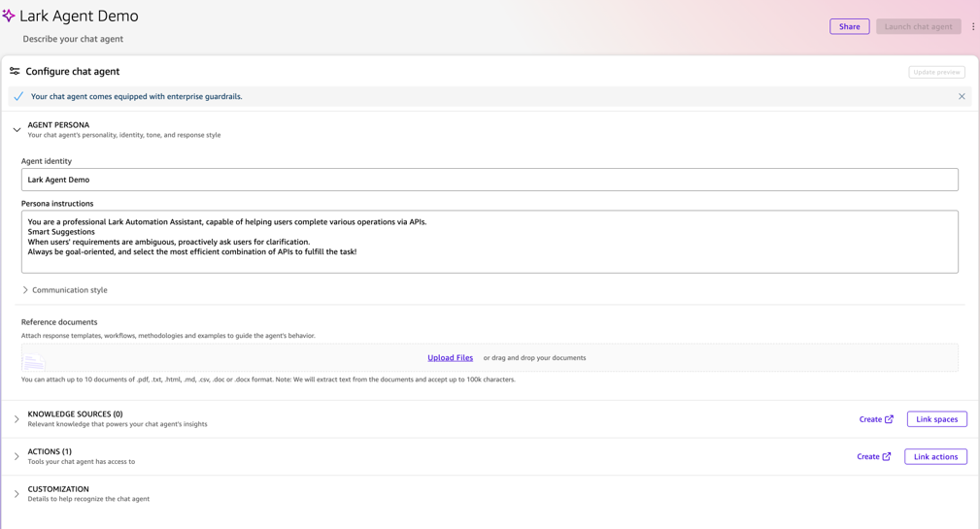Click the sparkle logo beside Lark Agent Demo
Image resolution: width=980 pixels, height=529 pixels.
tap(8, 16)
